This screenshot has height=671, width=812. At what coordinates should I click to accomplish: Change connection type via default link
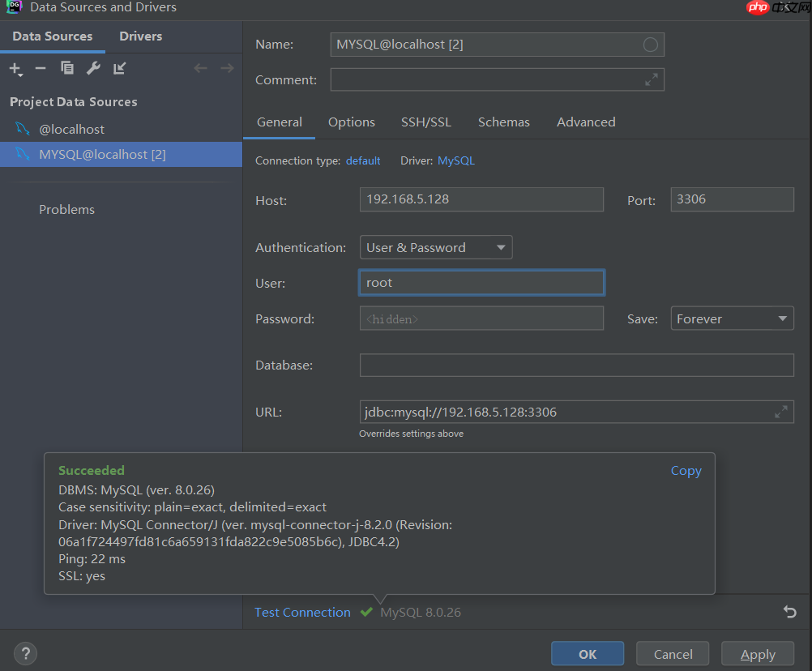point(363,161)
